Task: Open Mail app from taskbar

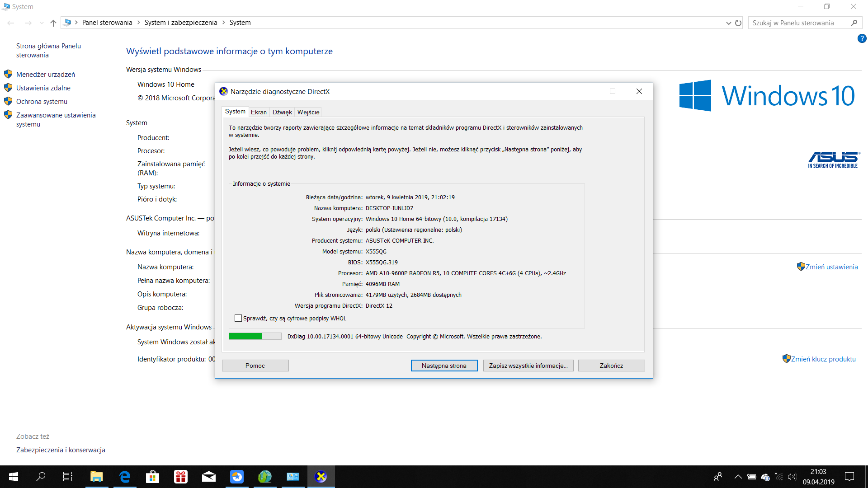Action: click(209, 477)
